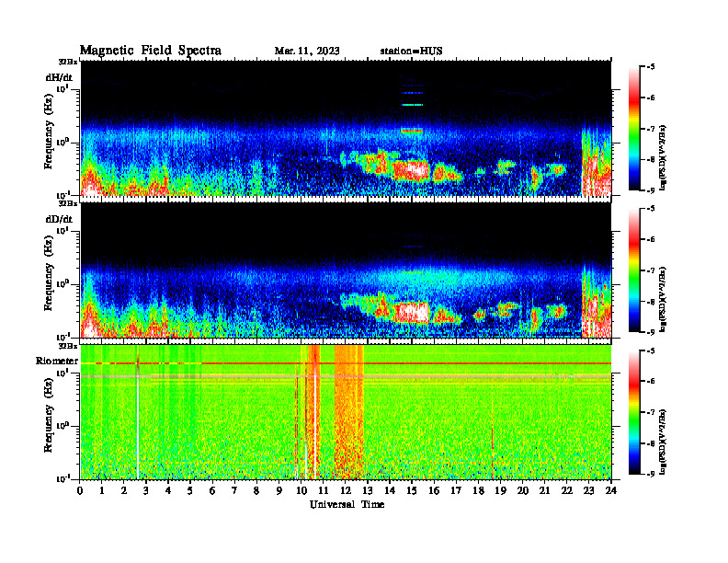Screen dimensions: 728x563
Task: Click hour 15 on the time axis
Action: point(412,491)
